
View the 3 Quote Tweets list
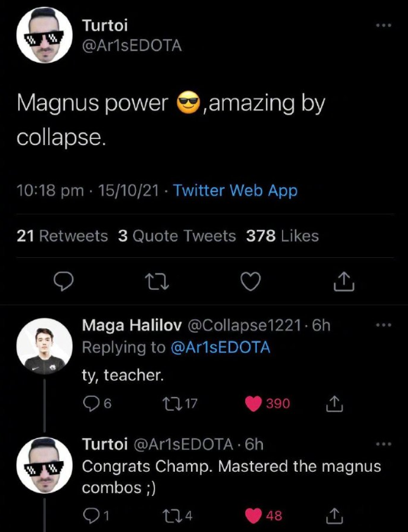coord(176,236)
